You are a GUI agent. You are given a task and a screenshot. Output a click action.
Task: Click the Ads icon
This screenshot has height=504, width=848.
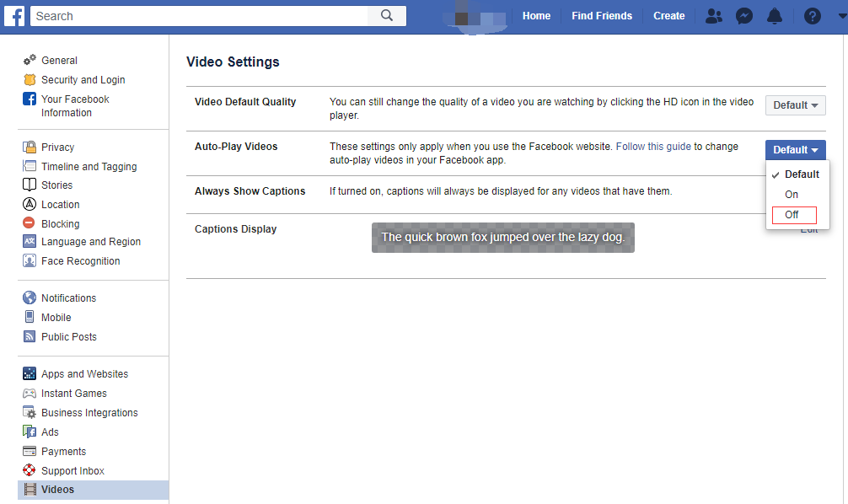point(30,432)
